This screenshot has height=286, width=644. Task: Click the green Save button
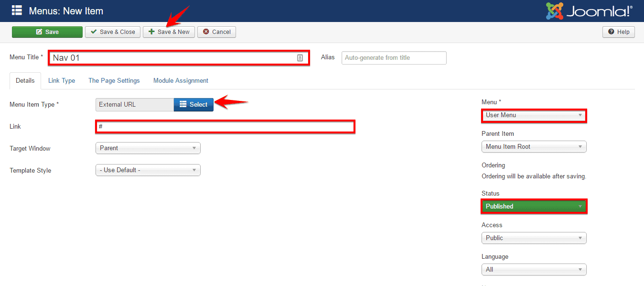[x=47, y=32]
